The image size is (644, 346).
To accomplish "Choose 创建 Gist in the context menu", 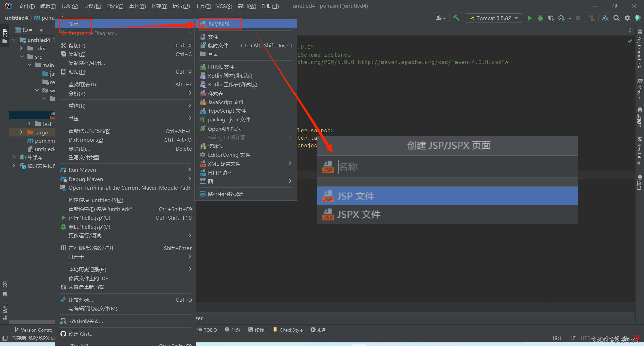I will (125, 334).
